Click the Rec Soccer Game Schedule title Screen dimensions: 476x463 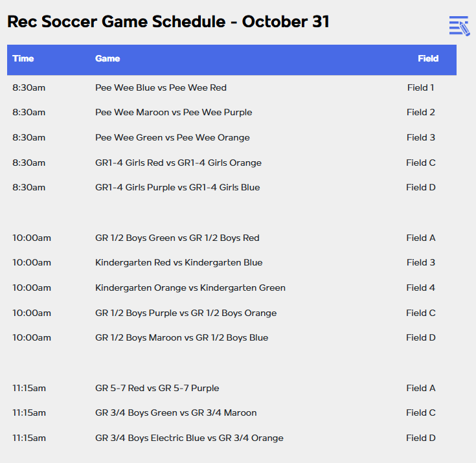pyautogui.click(x=168, y=21)
